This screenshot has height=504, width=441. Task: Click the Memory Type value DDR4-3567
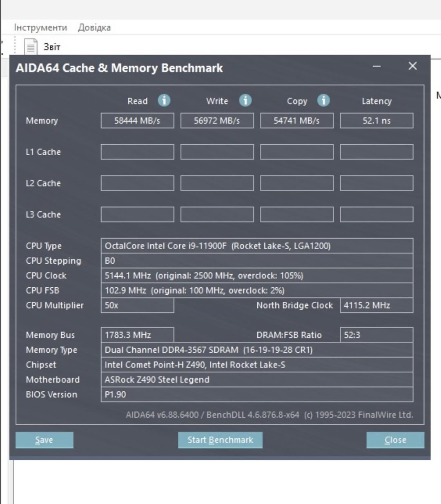pyautogui.click(x=257, y=350)
